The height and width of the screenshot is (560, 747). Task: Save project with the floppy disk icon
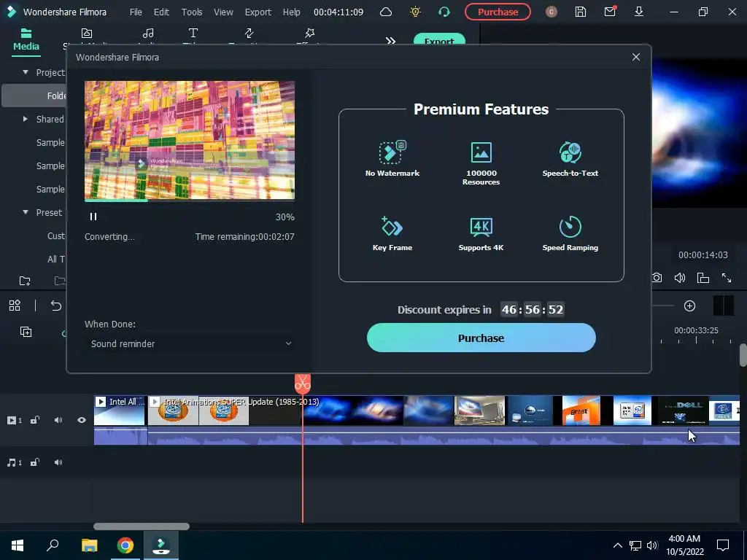click(580, 12)
